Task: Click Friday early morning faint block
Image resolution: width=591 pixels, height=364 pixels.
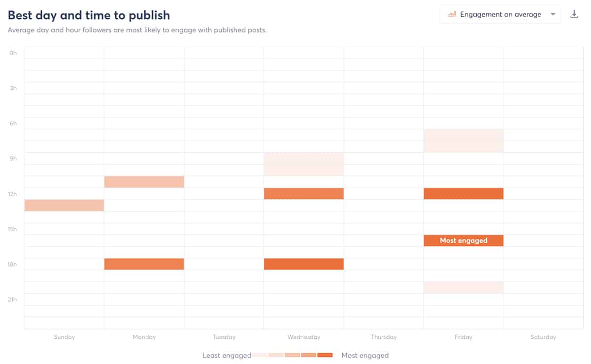Action: (x=463, y=140)
